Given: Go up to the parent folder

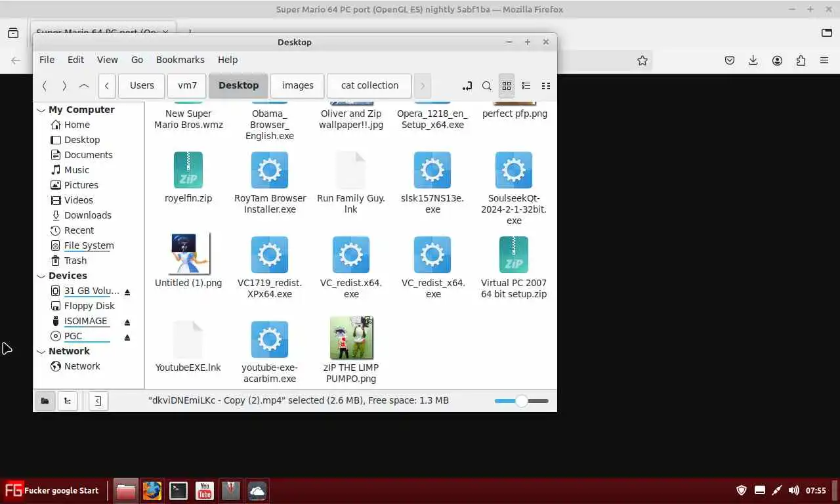Looking at the screenshot, I should coord(84,86).
